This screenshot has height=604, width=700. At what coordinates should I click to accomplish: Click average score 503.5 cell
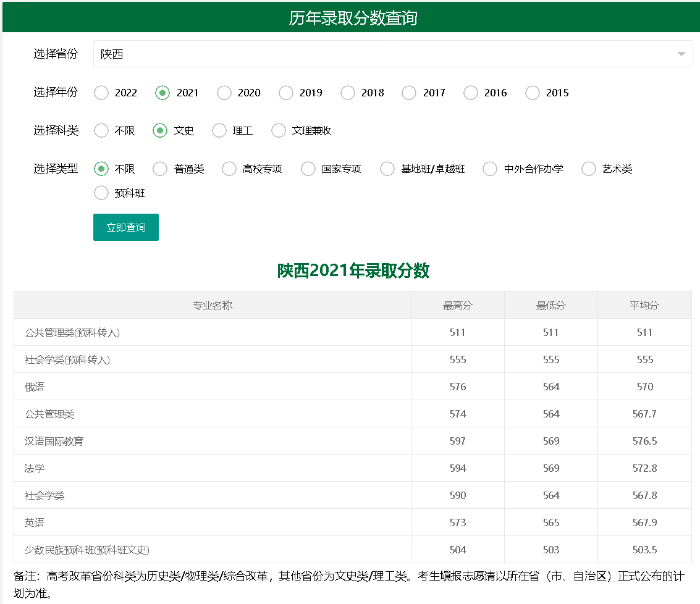(644, 550)
